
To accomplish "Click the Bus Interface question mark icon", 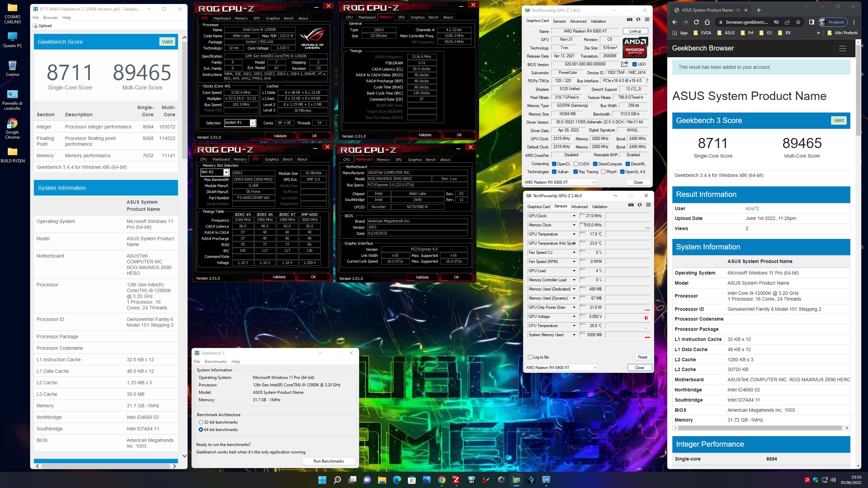I will (x=647, y=81).
